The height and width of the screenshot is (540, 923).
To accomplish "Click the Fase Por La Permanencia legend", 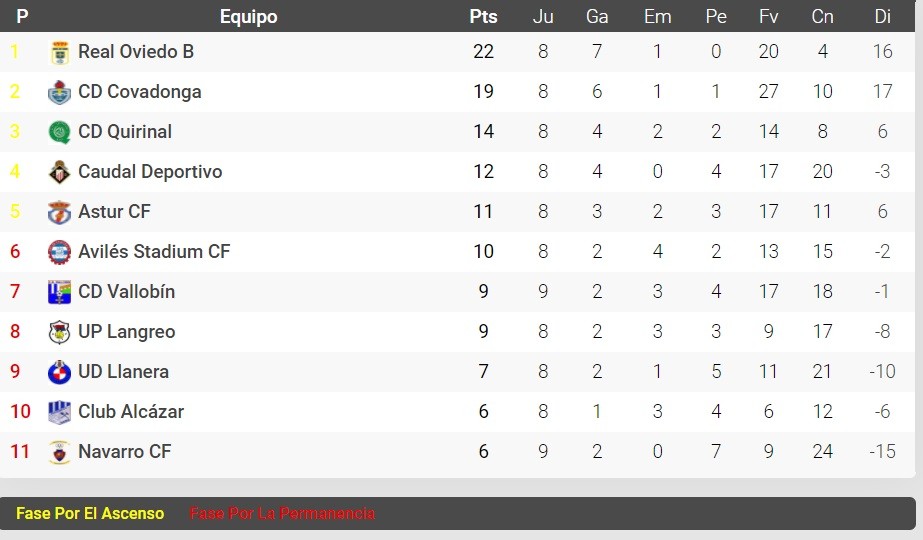I will coord(282,514).
